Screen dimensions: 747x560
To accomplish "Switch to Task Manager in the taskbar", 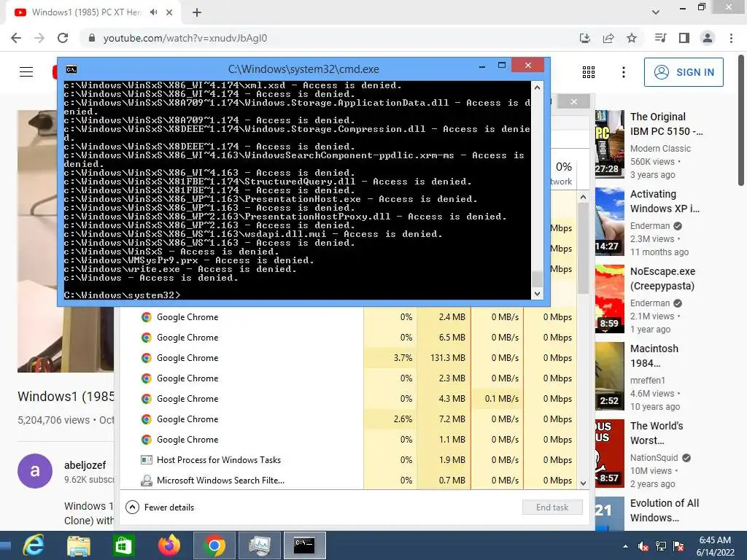I will 260,545.
